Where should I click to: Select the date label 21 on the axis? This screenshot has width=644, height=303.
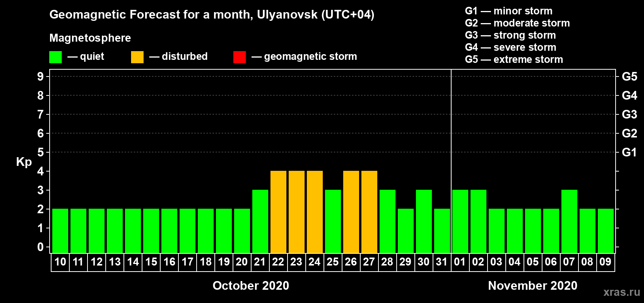tap(259, 262)
